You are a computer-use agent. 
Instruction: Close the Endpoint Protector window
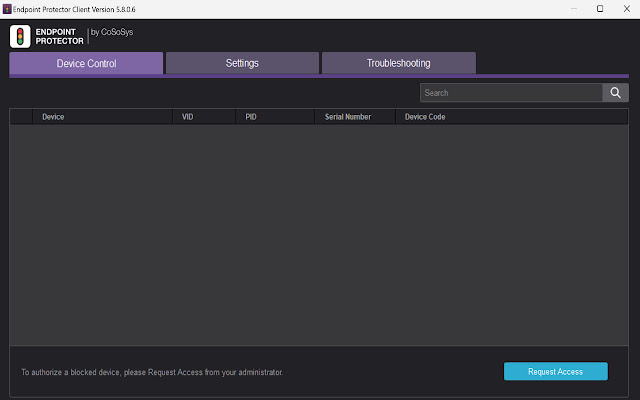(627, 9)
